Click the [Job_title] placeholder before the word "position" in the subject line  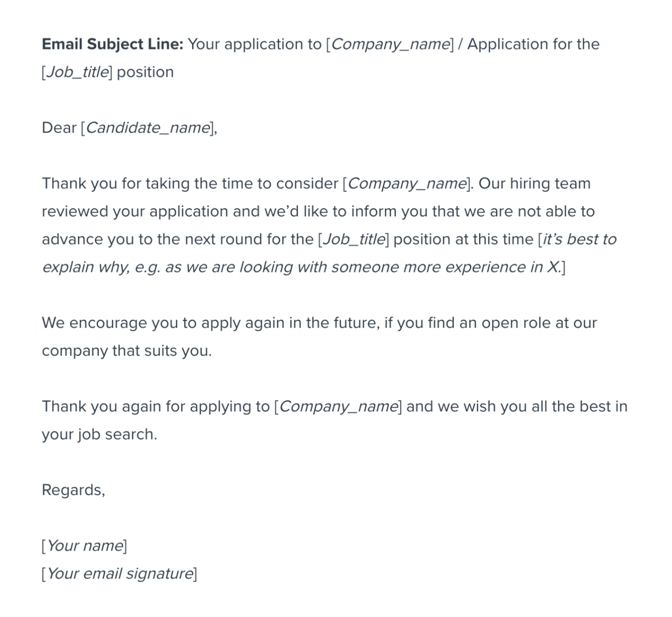point(76,72)
